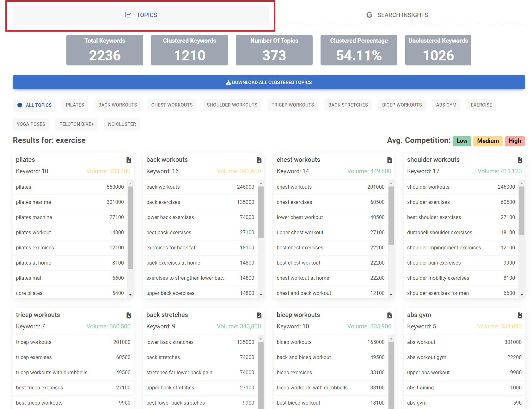Filter by Back Workouts topic
The height and width of the screenshot is (409, 532).
point(118,105)
